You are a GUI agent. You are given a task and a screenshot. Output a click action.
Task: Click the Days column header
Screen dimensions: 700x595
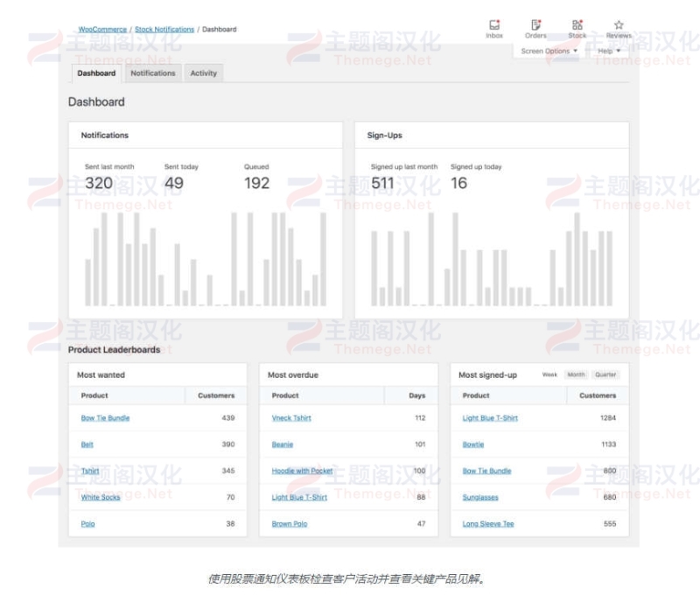click(x=417, y=395)
